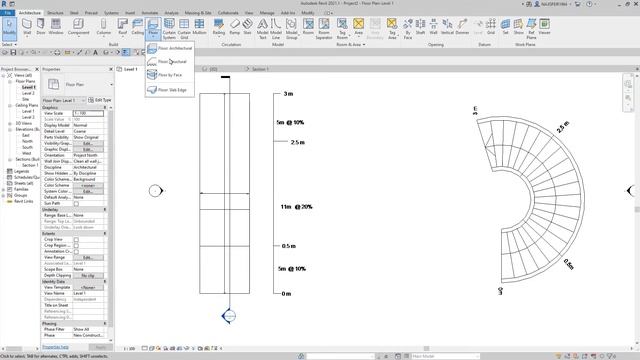The image size is (640, 360).
Task: Open the Floor Plan type selector dropdown
Action: (x=111, y=84)
